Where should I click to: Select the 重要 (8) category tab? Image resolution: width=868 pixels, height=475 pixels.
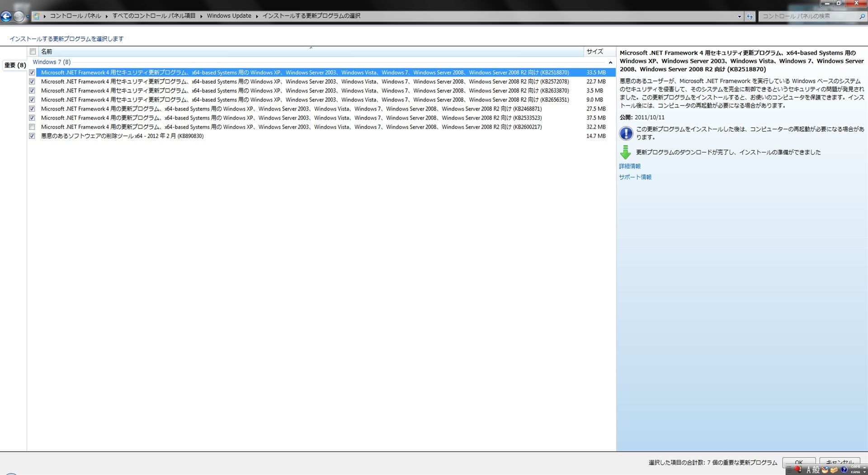[x=15, y=65]
